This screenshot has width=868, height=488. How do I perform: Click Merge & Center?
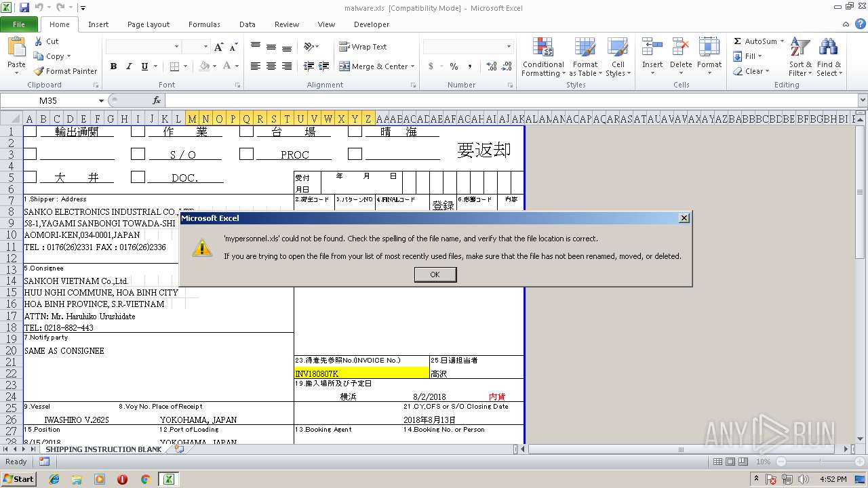(x=373, y=66)
